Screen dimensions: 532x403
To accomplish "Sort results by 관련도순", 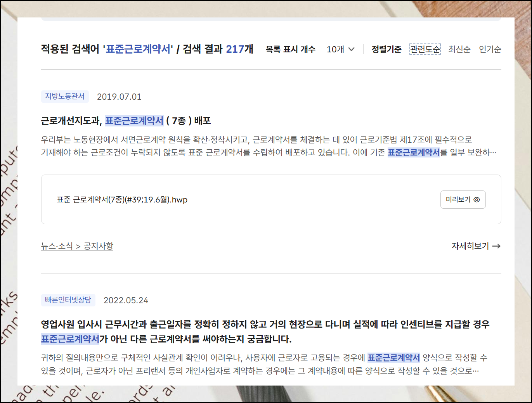I will 425,49.
